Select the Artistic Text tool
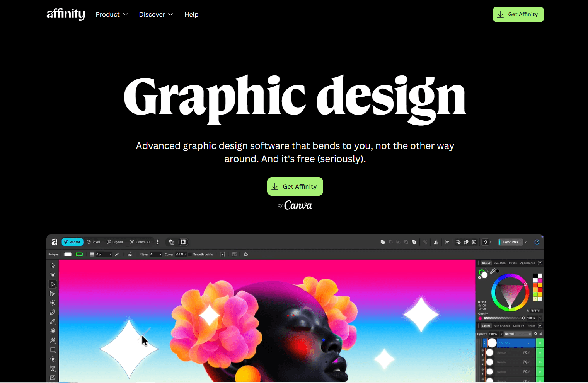 [53, 368]
